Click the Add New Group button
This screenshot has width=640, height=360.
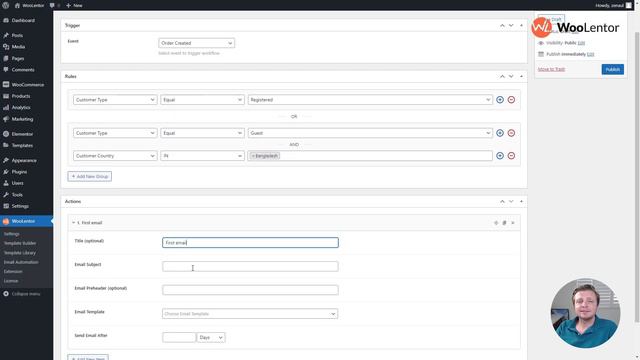[x=89, y=176]
